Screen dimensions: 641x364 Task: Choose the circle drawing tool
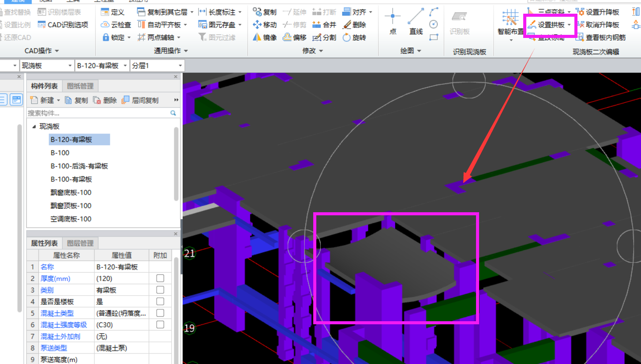[434, 24]
